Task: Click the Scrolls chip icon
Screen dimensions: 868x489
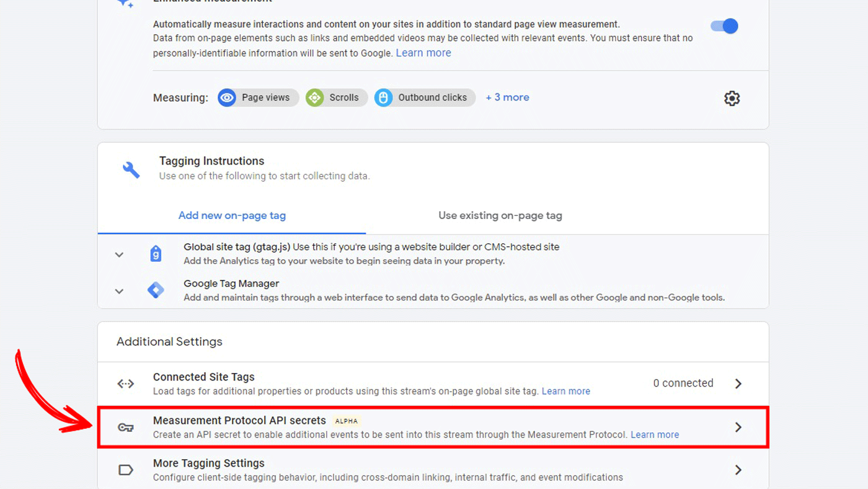Action: coord(315,97)
